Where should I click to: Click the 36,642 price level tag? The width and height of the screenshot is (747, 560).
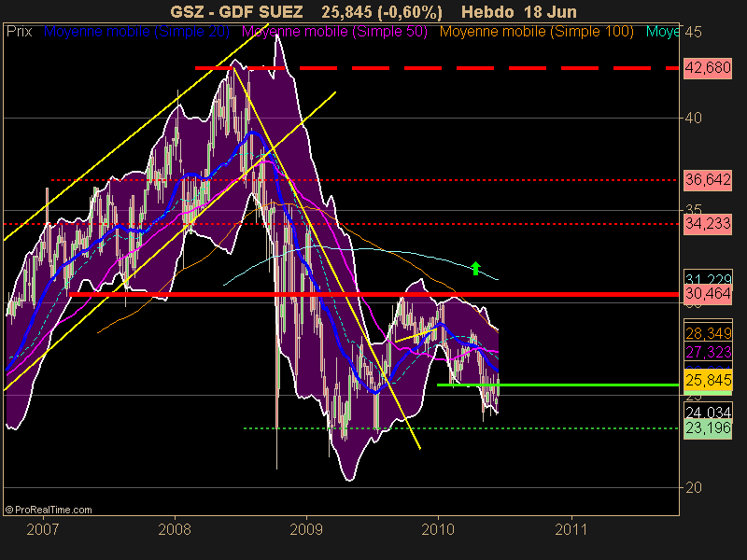708,180
